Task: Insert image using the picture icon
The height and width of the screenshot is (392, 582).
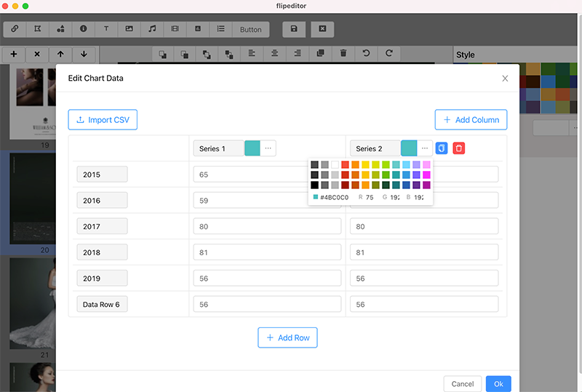Action: (129, 29)
